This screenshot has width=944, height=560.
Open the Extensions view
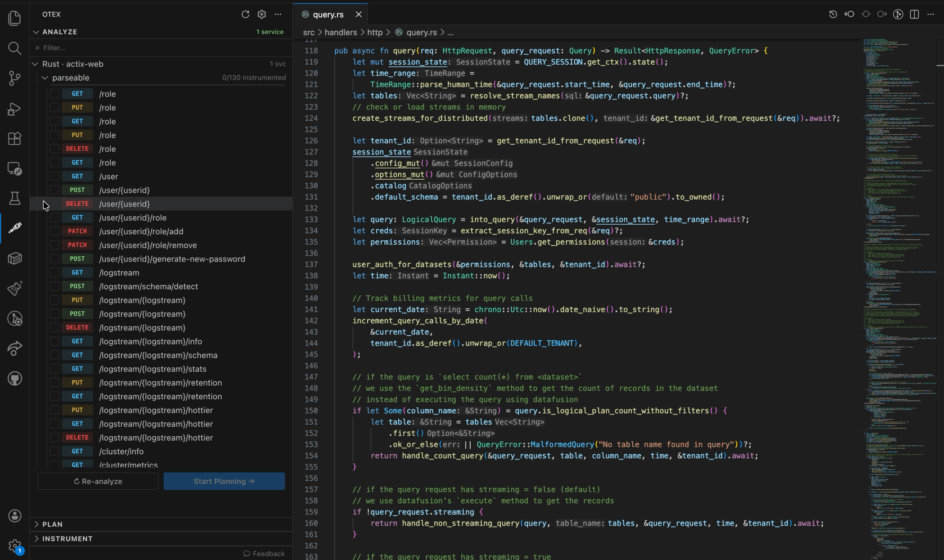click(14, 138)
